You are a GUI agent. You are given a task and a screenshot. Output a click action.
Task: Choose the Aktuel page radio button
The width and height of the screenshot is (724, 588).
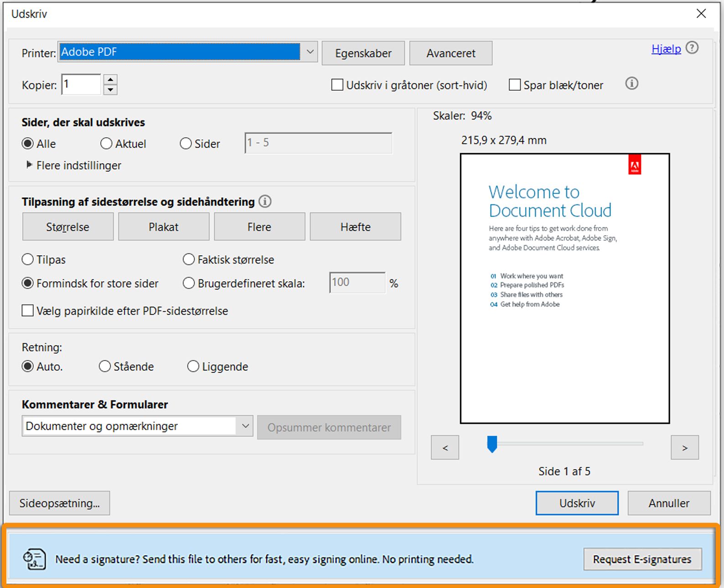[x=106, y=144]
